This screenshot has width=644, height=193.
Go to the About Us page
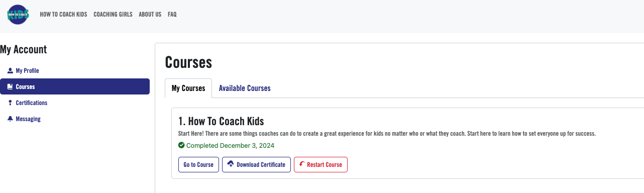click(150, 15)
